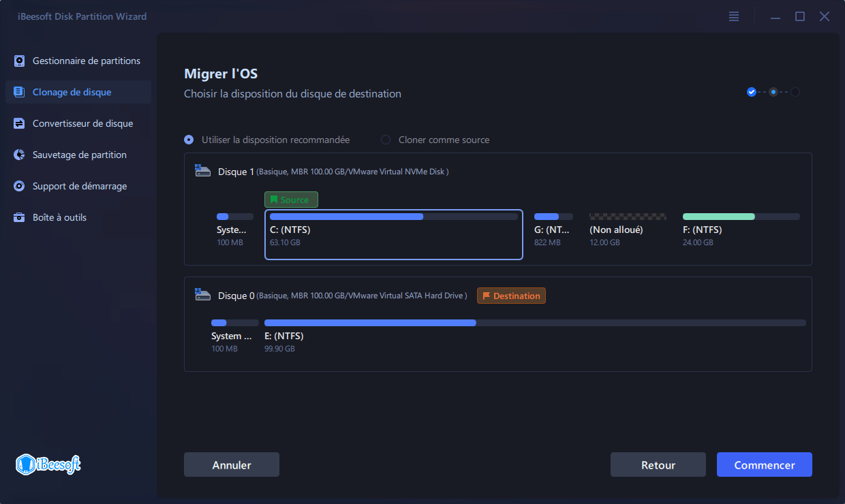Select the F: (NTFS) 24.00 GB partition
Viewport: 845px width, 504px height.
click(741, 230)
